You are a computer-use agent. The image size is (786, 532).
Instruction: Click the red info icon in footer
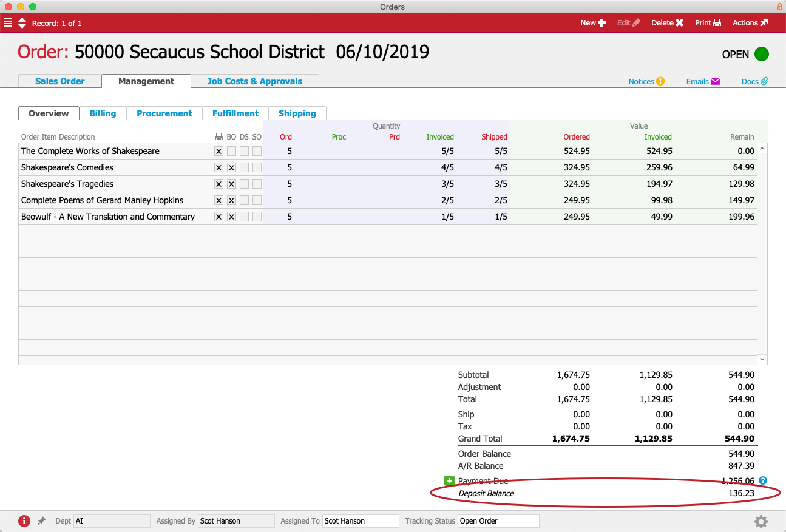tap(24, 521)
